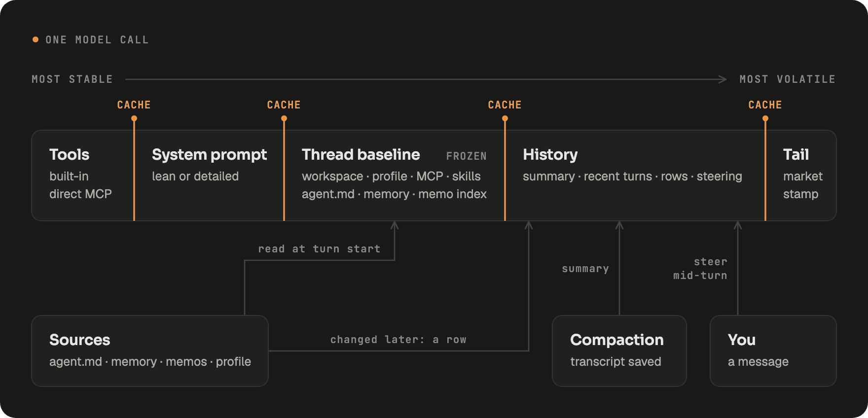Select the You box title
The image size is (868, 418).
coord(742,340)
